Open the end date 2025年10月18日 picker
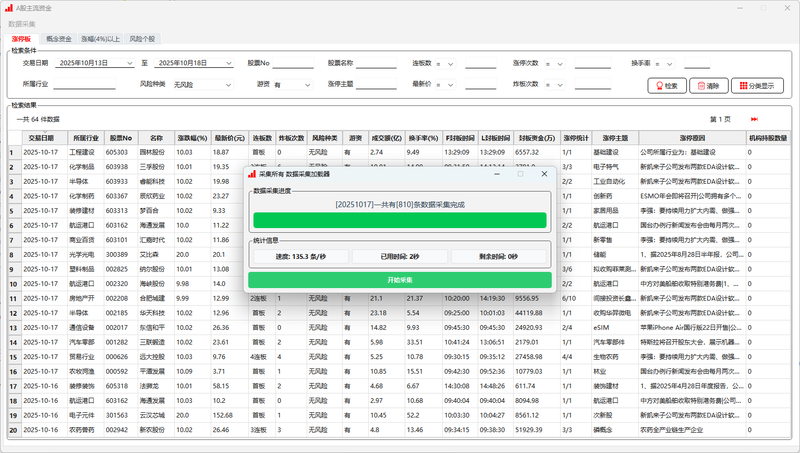Image resolution: width=800 pixels, height=453 pixels. pos(227,63)
